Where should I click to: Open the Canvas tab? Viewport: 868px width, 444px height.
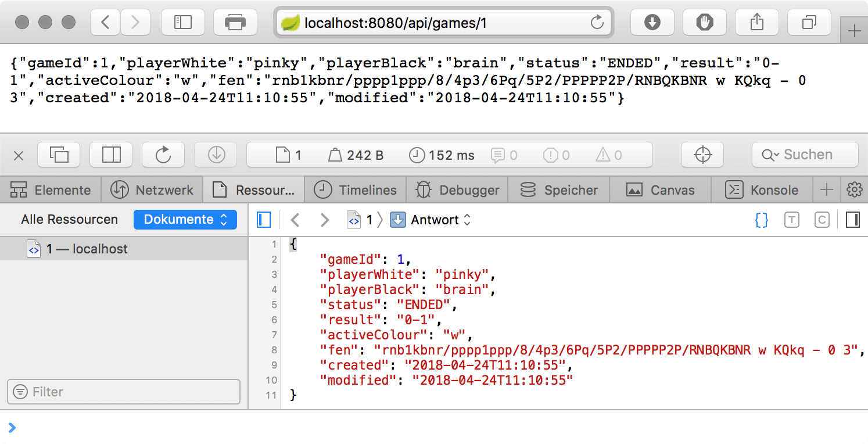click(660, 189)
